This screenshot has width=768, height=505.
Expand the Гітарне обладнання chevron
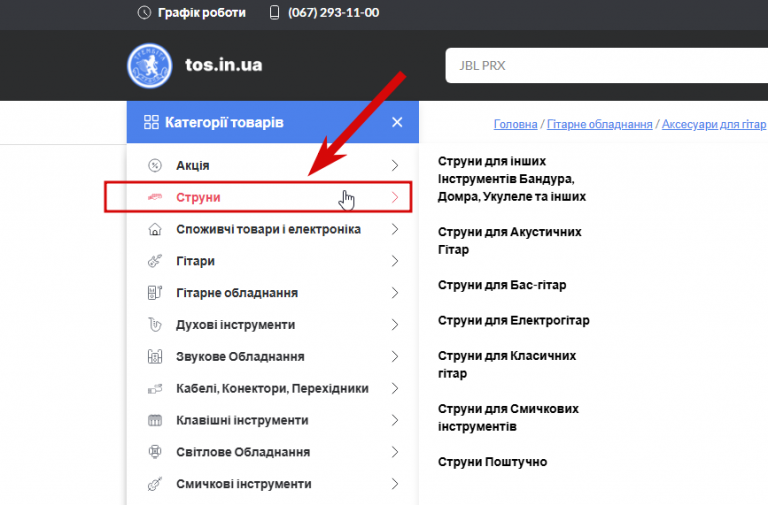(x=395, y=293)
